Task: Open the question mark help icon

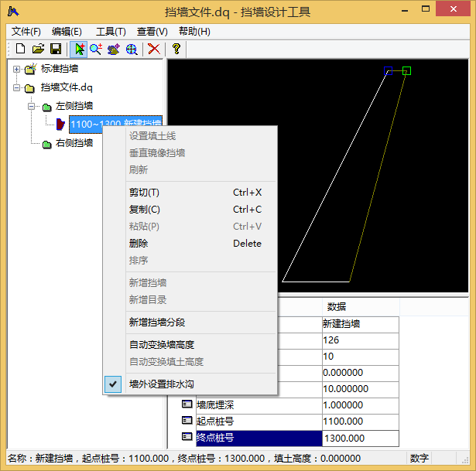Action: 176,49
